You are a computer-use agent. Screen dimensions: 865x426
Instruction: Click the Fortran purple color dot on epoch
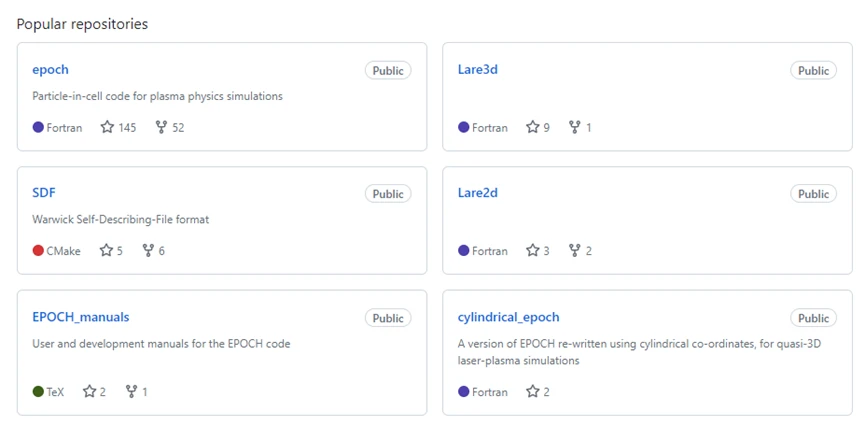coord(38,128)
